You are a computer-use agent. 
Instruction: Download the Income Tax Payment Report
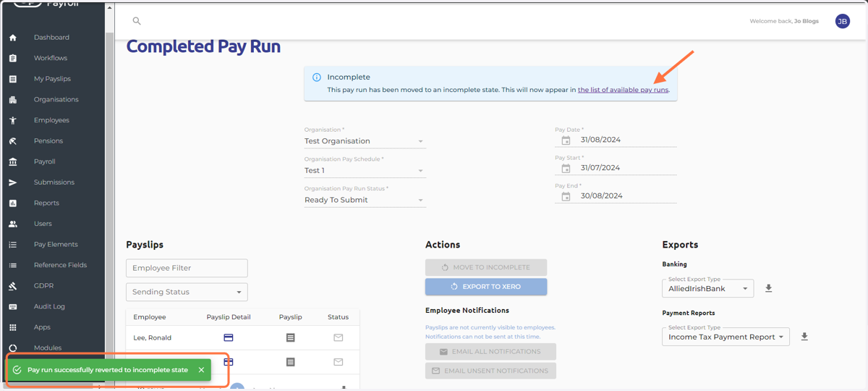(804, 337)
